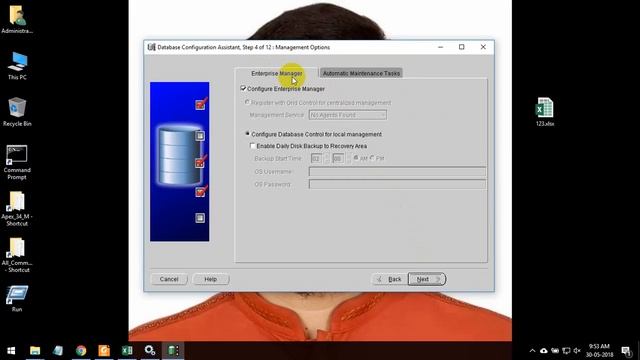Open All_Comm shortcut folder on desktop
The height and width of the screenshot is (360, 640).
[x=17, y=255]
